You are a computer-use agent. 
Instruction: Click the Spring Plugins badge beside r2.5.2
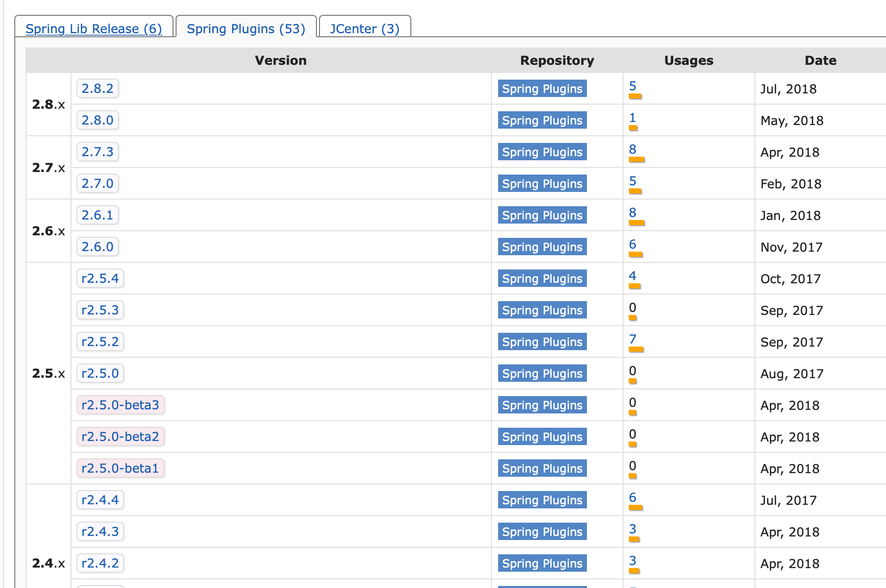point(542,341)
